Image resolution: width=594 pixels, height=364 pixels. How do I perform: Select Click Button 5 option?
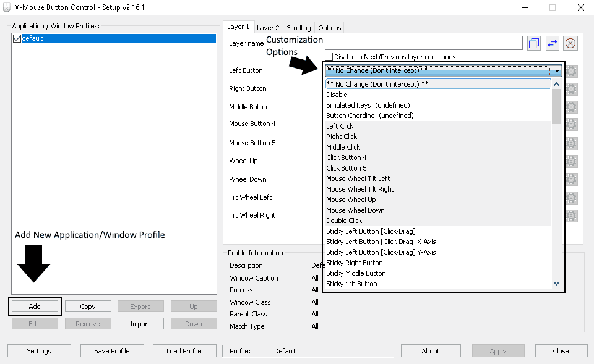[x=438, y=168]
